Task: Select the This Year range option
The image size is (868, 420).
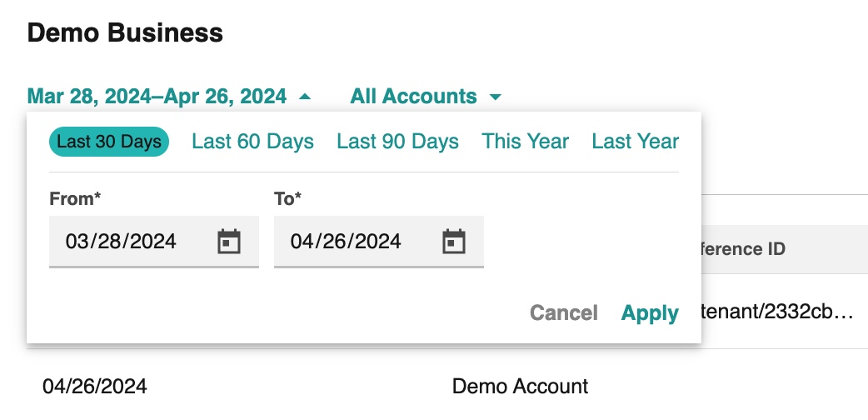Action: click(x=525, y=142)
